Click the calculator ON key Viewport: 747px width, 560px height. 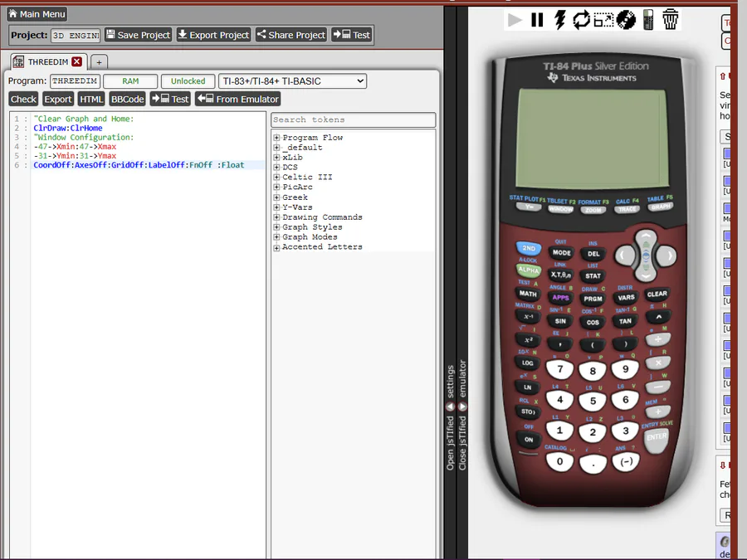(x=529, y=440)
